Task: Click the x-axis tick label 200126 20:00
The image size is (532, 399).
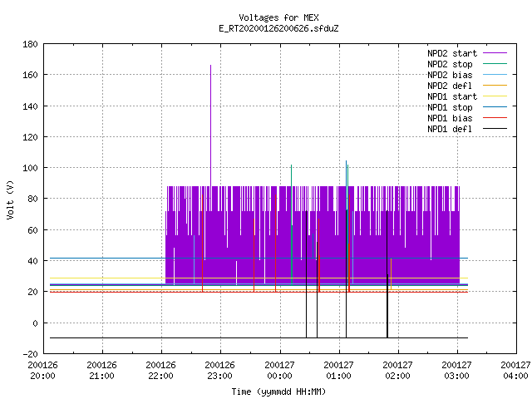Action: [x=42, y=371]
